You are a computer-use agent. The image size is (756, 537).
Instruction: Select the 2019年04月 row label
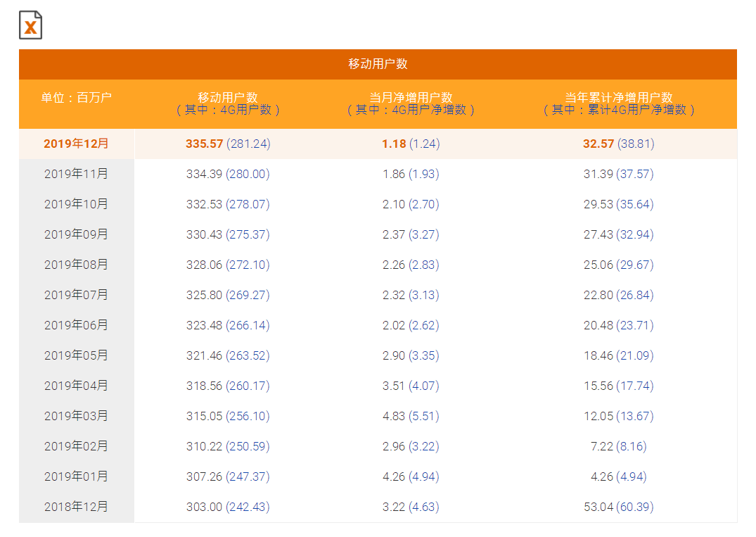pos(76,386)
